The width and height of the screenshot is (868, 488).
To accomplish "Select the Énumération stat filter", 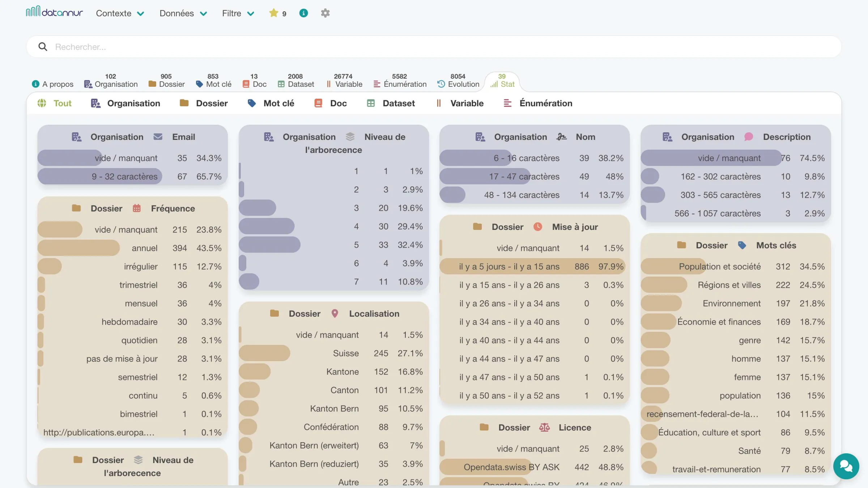I will tap(538, 103).
